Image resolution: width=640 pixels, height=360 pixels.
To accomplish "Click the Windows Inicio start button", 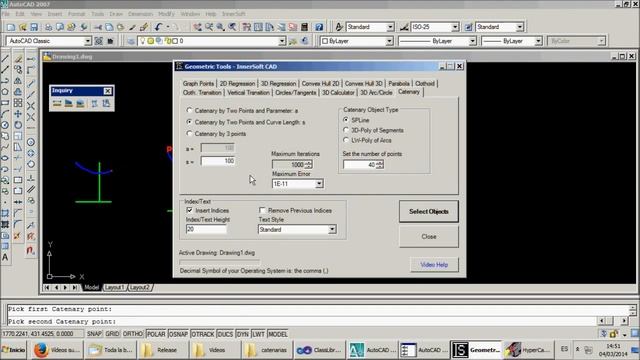I will pyautogui.click(x=13, y=350).
